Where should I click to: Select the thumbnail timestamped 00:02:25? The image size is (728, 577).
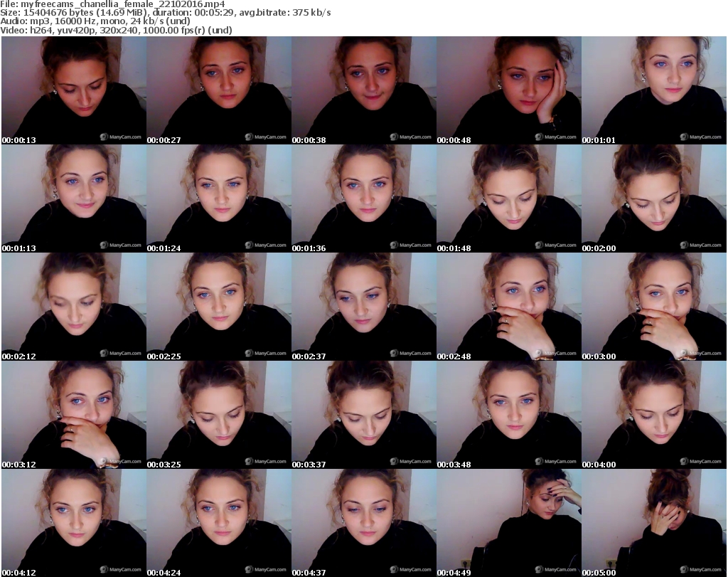[219, 307]
